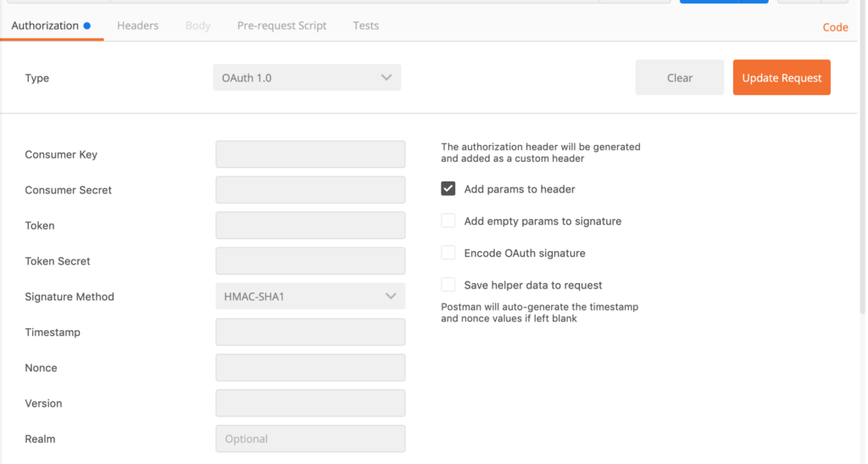Screen dimensions: 868x464
Task: Open the Pre-request Script tab
Action: (281, 25)
